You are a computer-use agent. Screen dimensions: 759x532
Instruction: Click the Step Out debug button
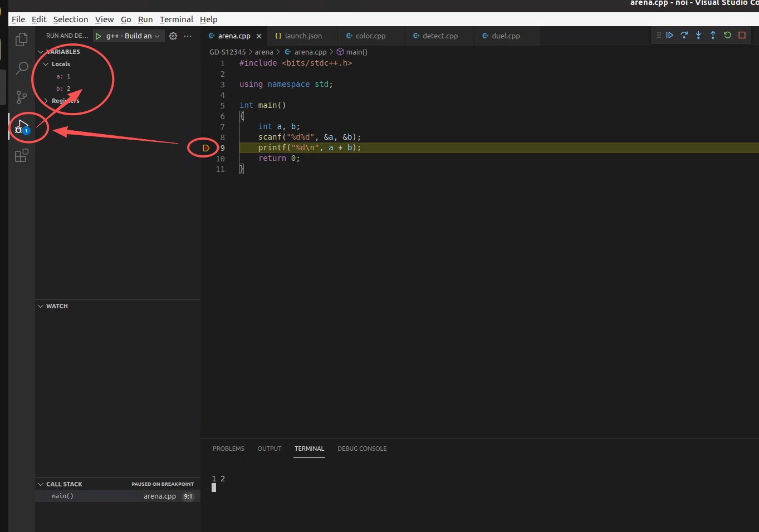click(713, 35)
